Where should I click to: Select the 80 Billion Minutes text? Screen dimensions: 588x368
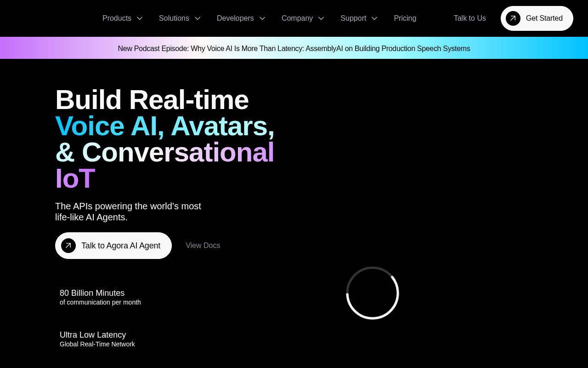pyautogui.click(x=92, y=293)
